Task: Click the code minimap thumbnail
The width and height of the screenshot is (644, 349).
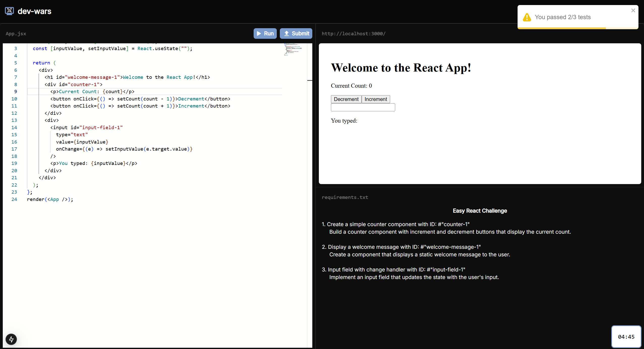Action: tap(292, 49)
